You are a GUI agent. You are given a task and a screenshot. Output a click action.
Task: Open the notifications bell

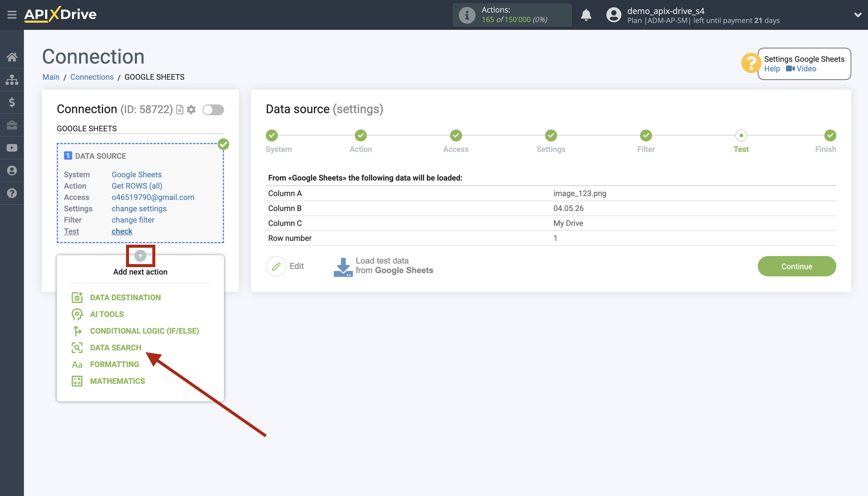(x=586, y=15)
